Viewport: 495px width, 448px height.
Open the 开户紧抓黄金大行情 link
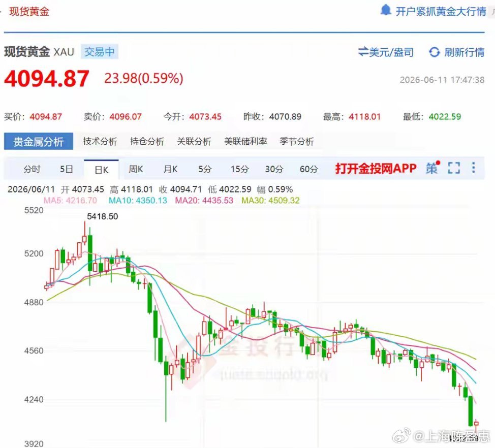pyautogui.click(x=441, y=12)
